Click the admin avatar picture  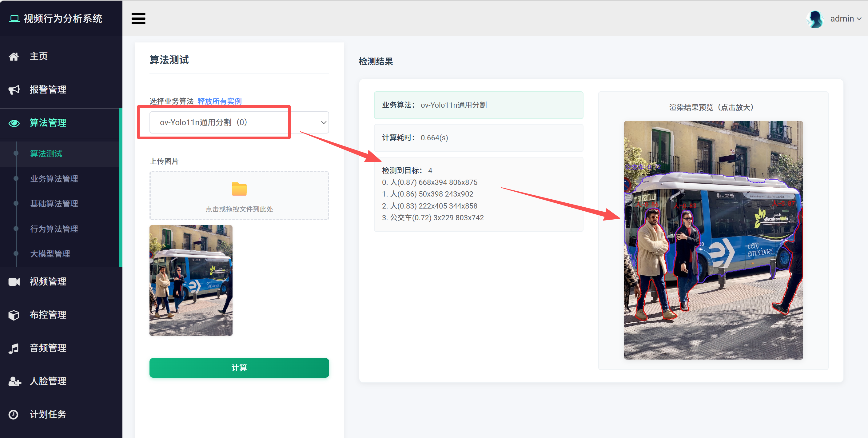815,19
